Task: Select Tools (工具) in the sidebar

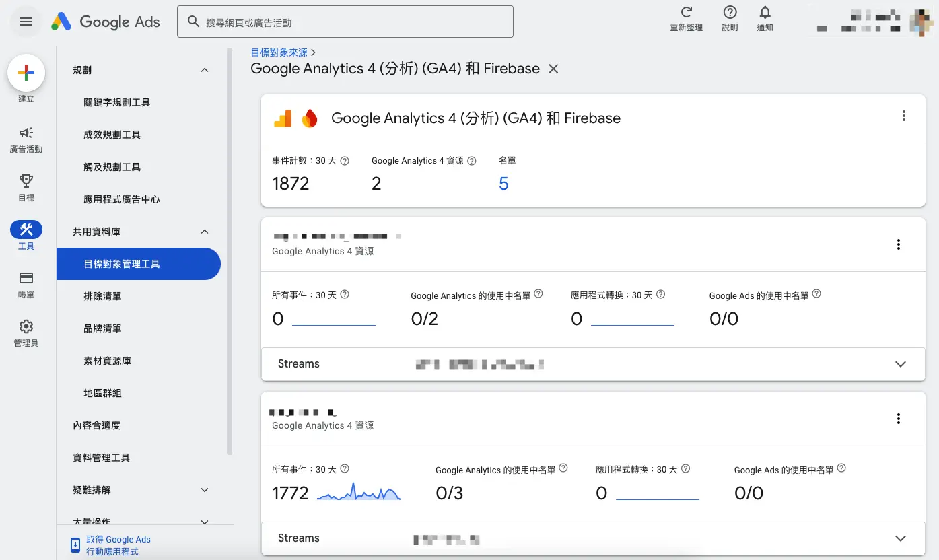Action: (x=26, y=236)
